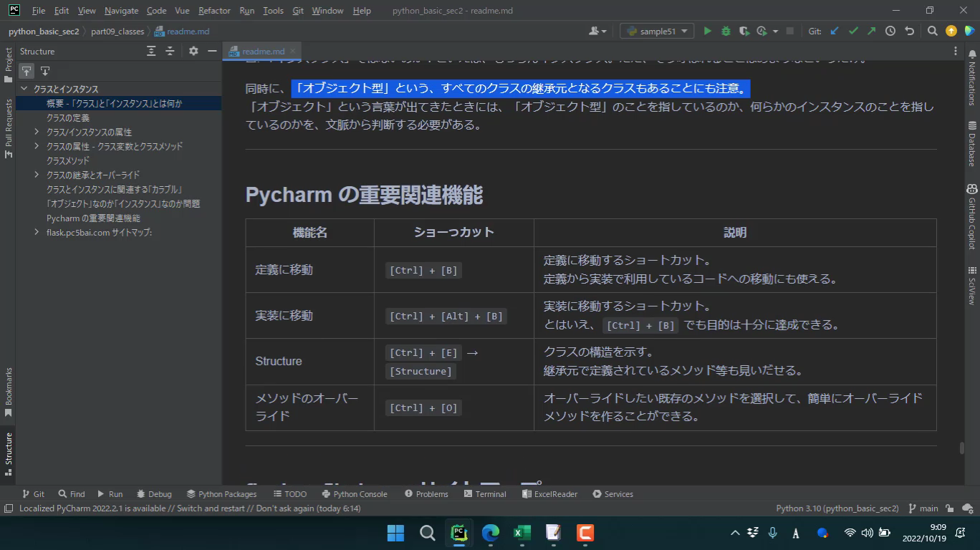Toggle Autoscroll to Source in Structure panel

click(x=27, y=70)
